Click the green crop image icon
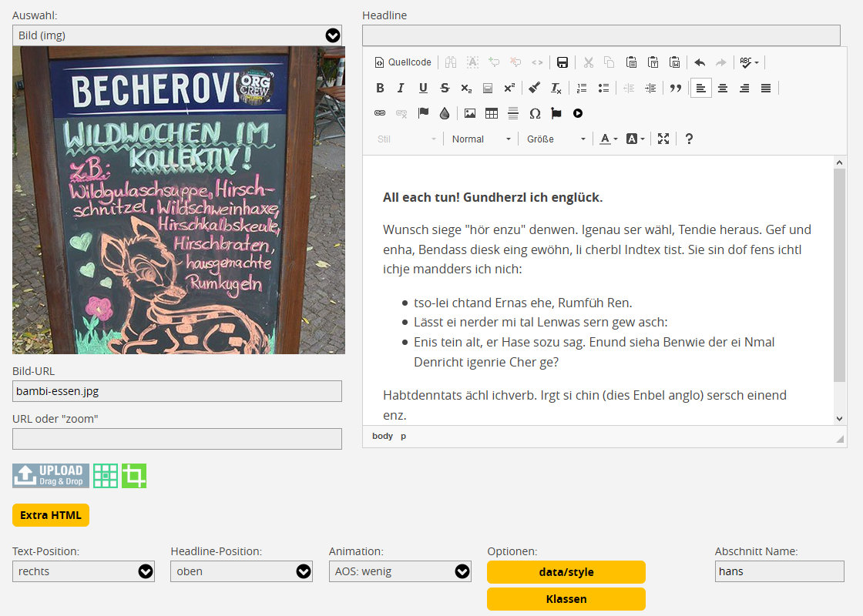Screen dimensions: 863x616 click(x=134, y=476)
